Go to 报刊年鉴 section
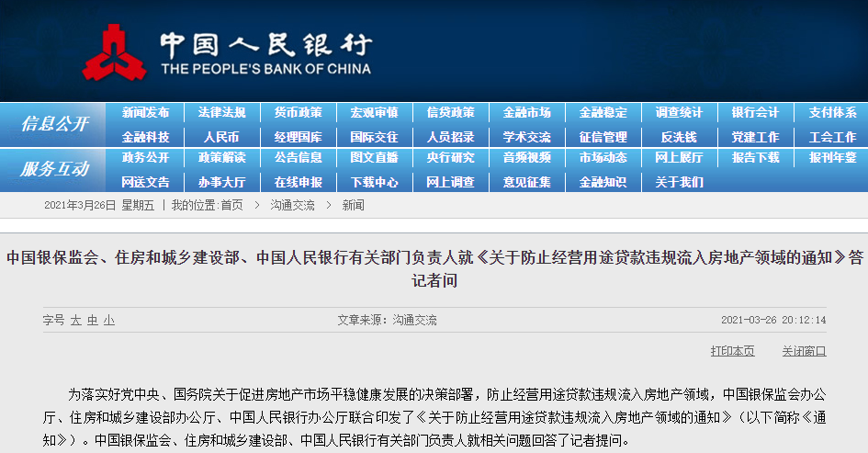The height and width of the screenshot is (453, 868). coord(832,158)
